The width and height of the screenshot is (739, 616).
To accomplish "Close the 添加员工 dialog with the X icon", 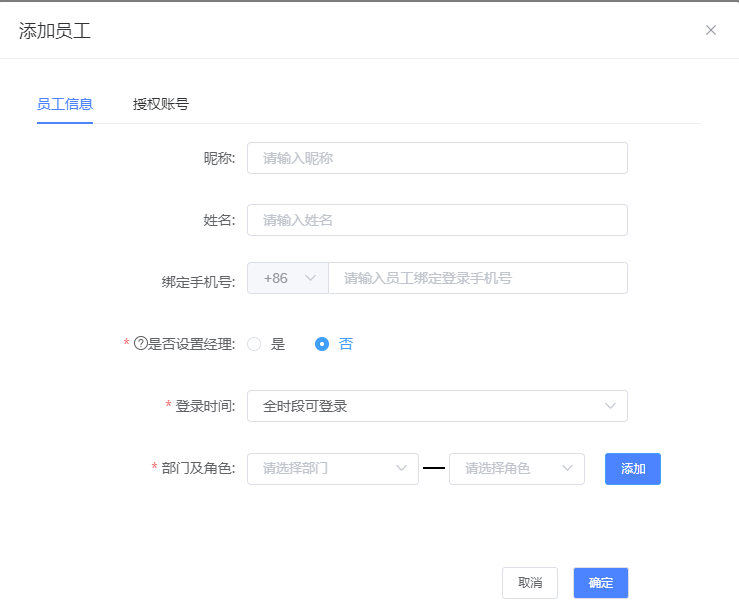I will tap(711, 30).
